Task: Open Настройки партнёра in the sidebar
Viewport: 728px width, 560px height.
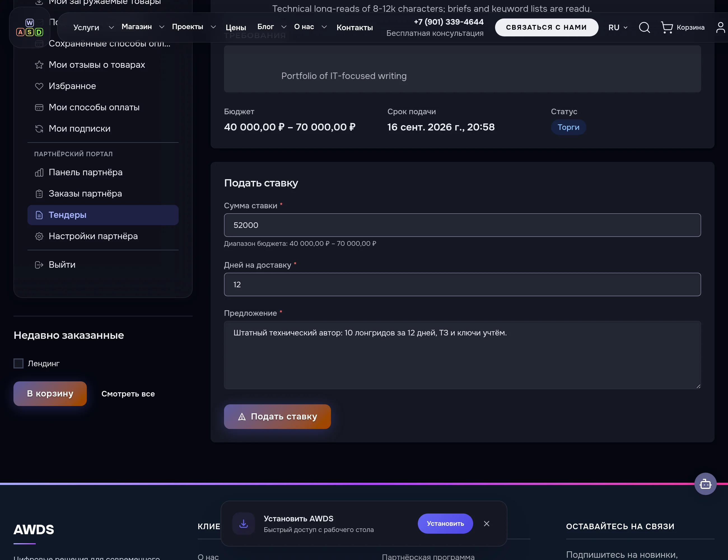Action: pos(103,236)
